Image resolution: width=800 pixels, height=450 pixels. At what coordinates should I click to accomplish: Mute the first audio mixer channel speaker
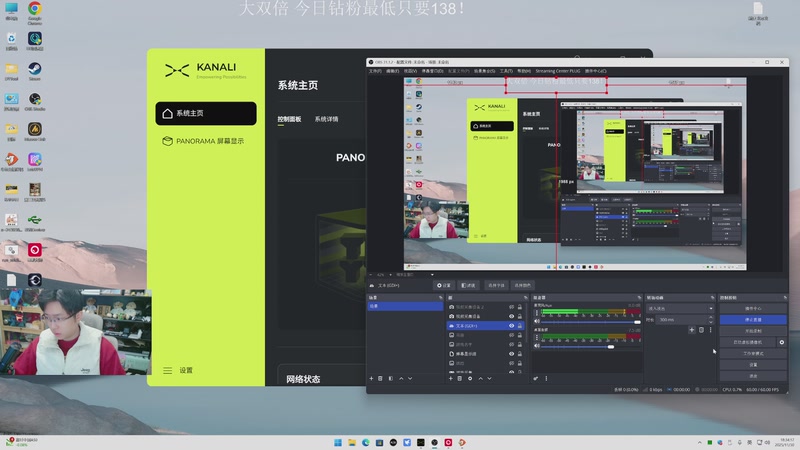click(537, 321)
